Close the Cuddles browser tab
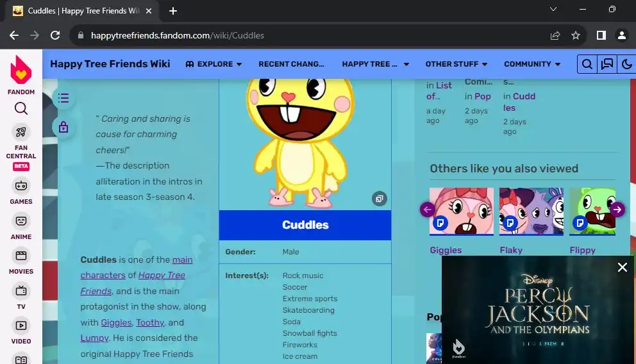This screenshot has height=364, width=636. click(x=149, y=11)
